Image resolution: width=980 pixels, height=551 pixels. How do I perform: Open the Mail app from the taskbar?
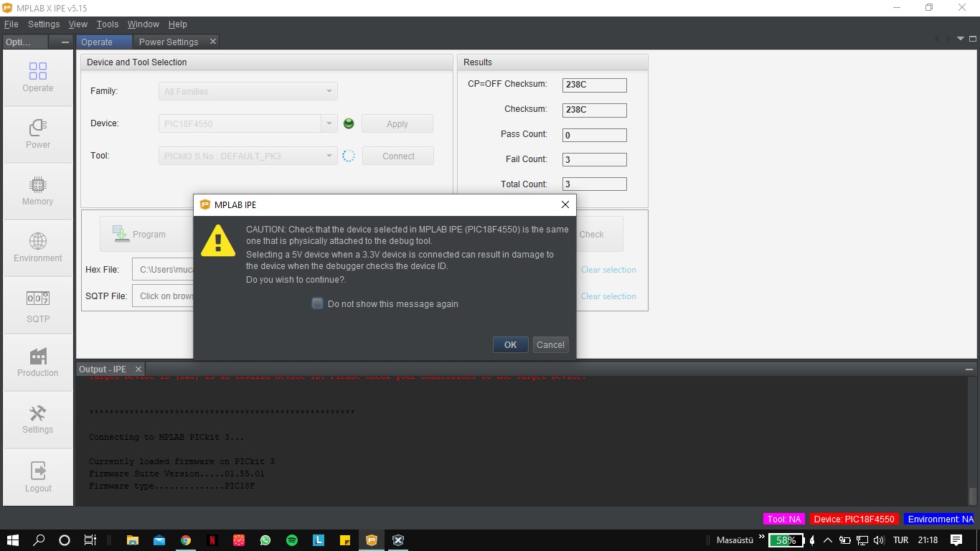pos(159,540)
